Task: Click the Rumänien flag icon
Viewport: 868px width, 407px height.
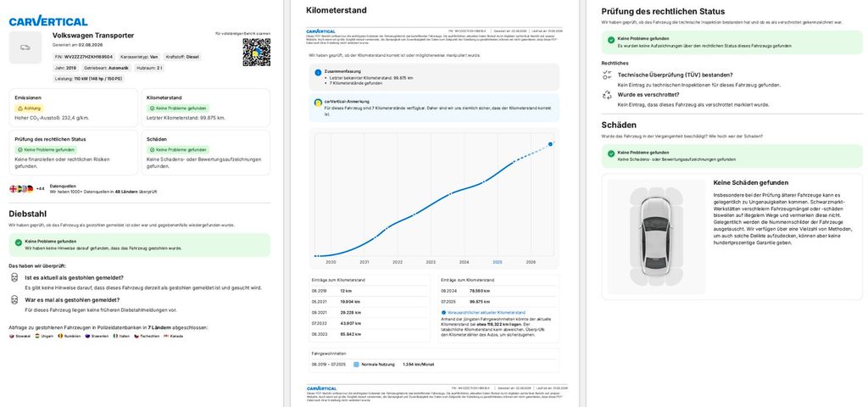Action: (60, 336)
